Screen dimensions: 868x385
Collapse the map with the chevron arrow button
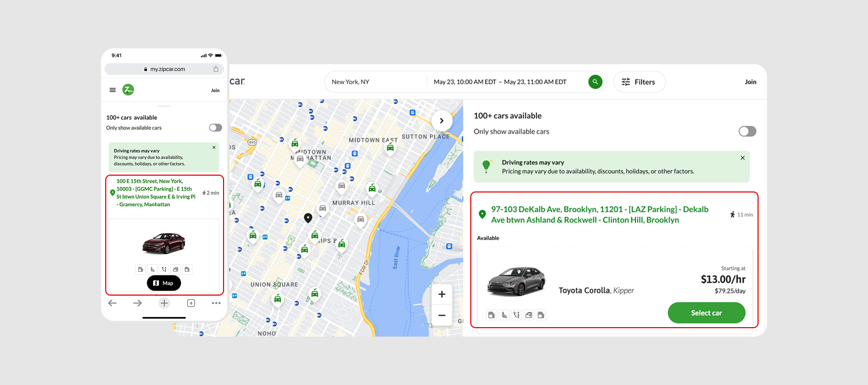442,120
